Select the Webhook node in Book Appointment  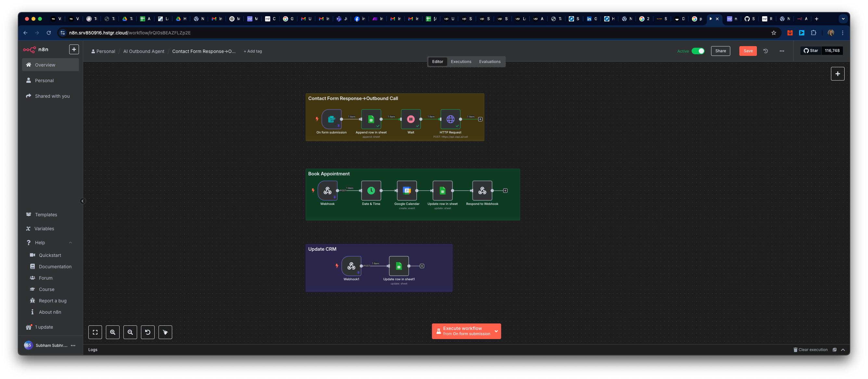point(327,190)
